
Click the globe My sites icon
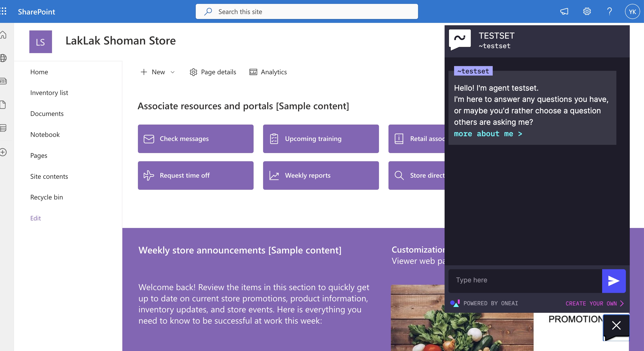[x=3, y=58]
